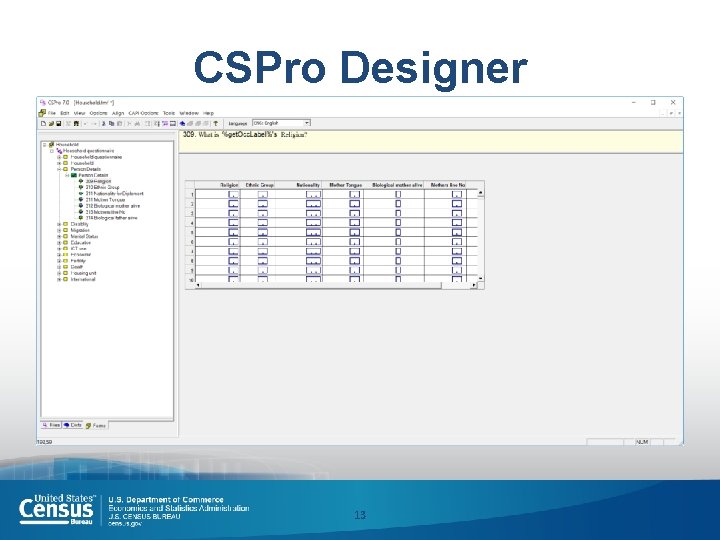
Task: Open the View menu
Action: [79, 113]
